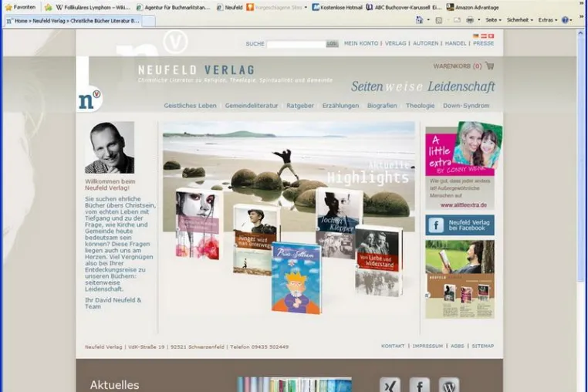Click the A little extra banner
The image size is (588, 392).
pos(461,150)
